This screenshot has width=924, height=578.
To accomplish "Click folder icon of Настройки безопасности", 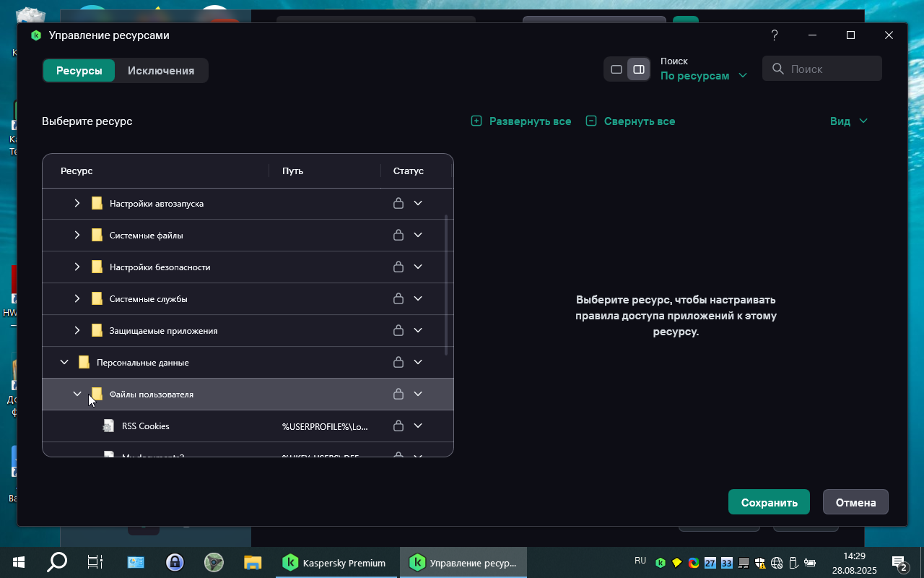I will [97, 267].
